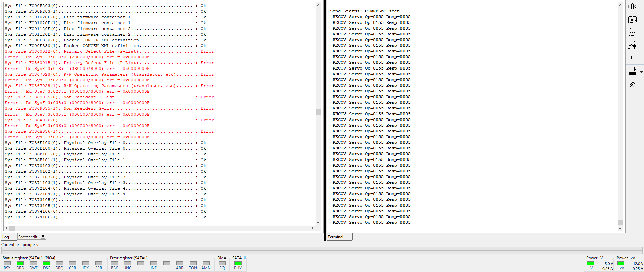Viewport: 644px width, 272px height.
Task: Click the counter RESET icon
Action: coord(632,32)
